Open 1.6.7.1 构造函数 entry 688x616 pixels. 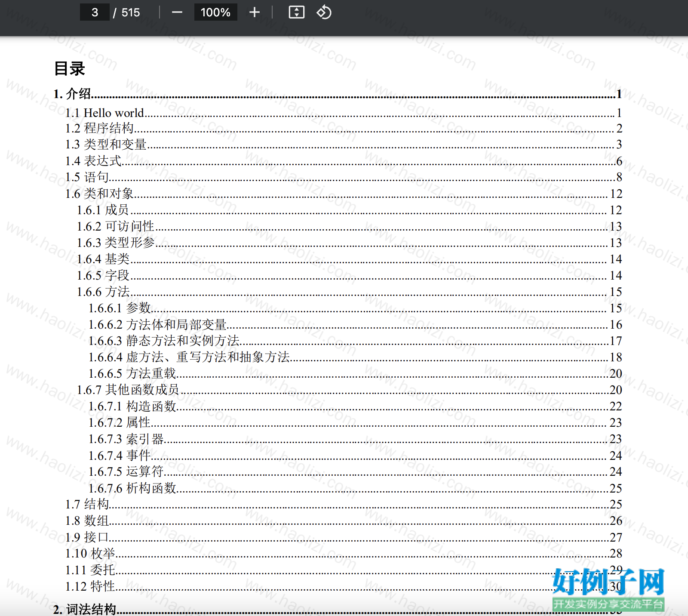[355, 406]
